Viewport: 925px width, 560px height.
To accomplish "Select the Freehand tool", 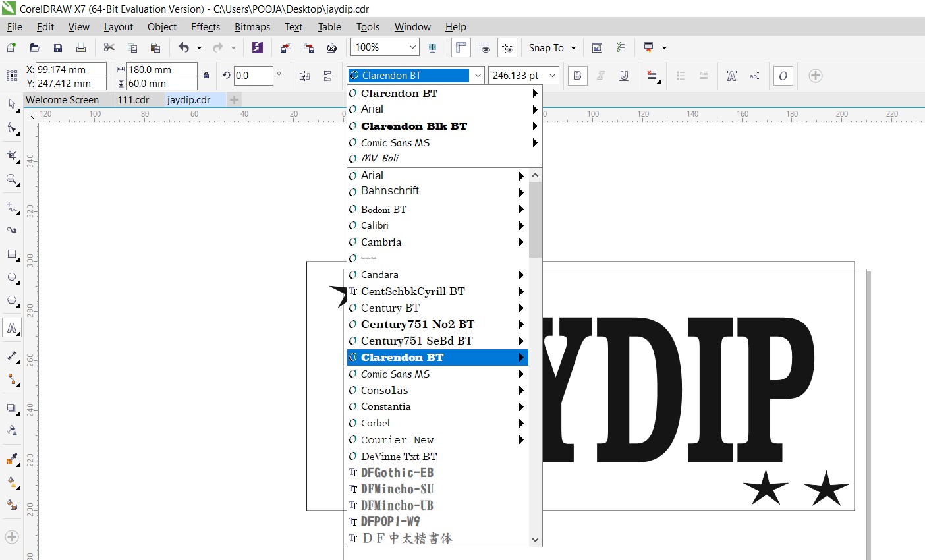I will (x=12, y=208).
